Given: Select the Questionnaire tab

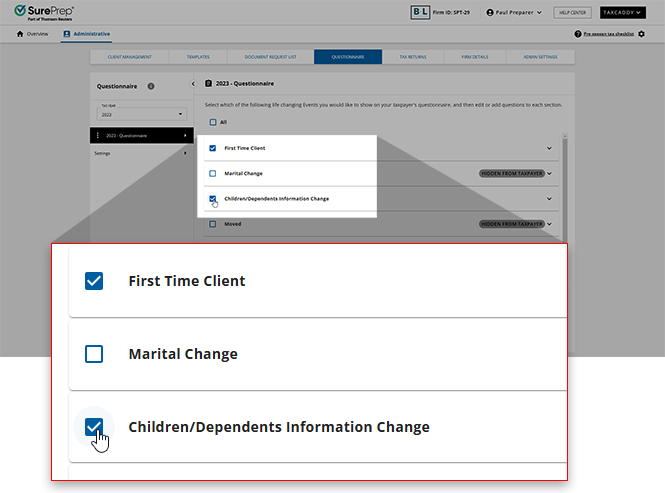Looking at the screenshot, I should click(x=348, y=57).
